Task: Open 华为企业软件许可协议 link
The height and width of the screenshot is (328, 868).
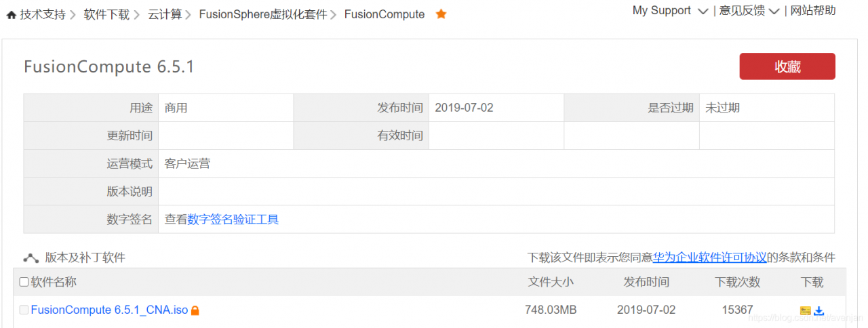Action: click(710, 258)
